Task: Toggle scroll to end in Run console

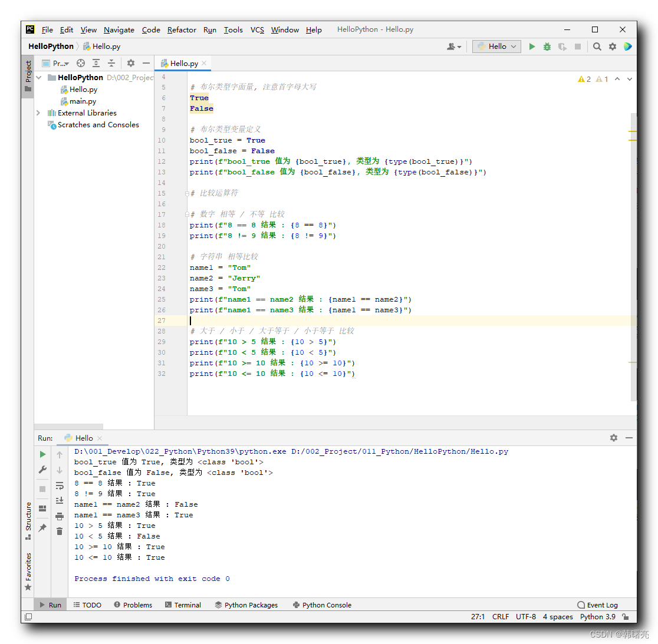Action: click(60, 501)
